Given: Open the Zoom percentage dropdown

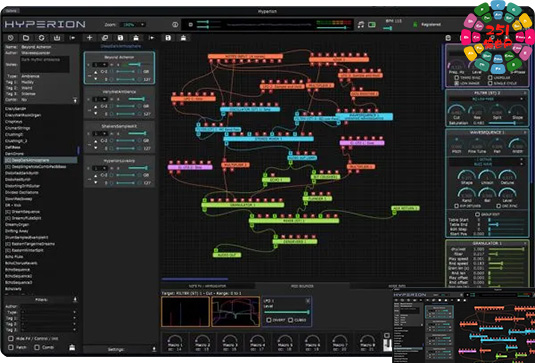Looking at the screenshot, I should point(132,25).
